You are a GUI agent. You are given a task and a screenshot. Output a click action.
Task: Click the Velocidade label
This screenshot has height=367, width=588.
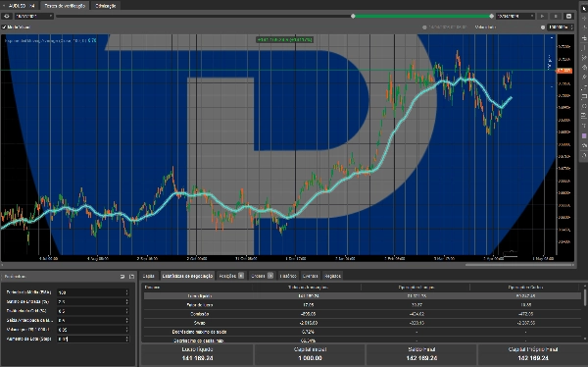(x=485, y=27)
